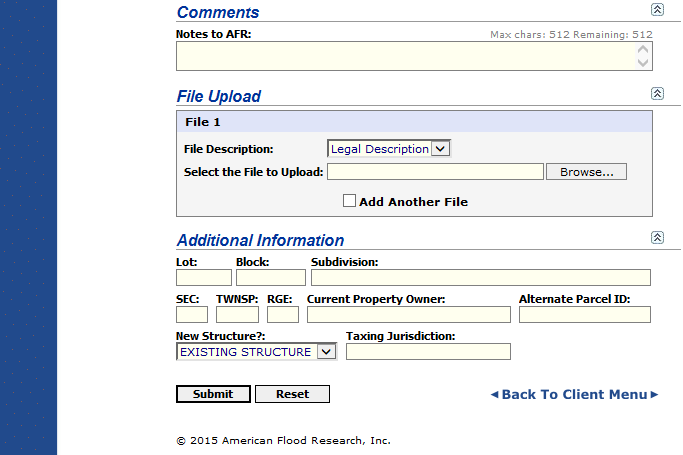Image resolution: width=683 pixels, height=455 pixels.
Task: Click the Current Property Owner field
Action: (408, 315)
